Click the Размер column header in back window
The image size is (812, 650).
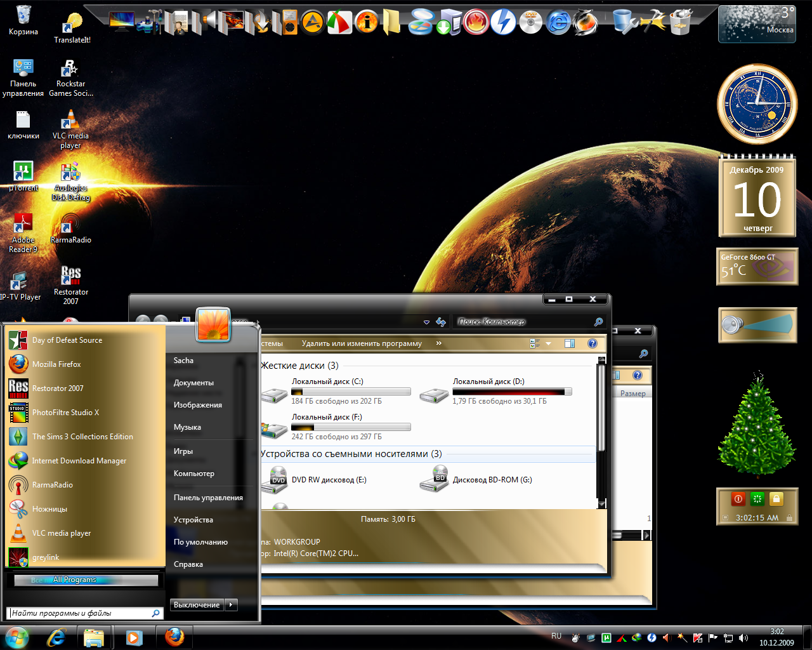[x=633, y=394]
